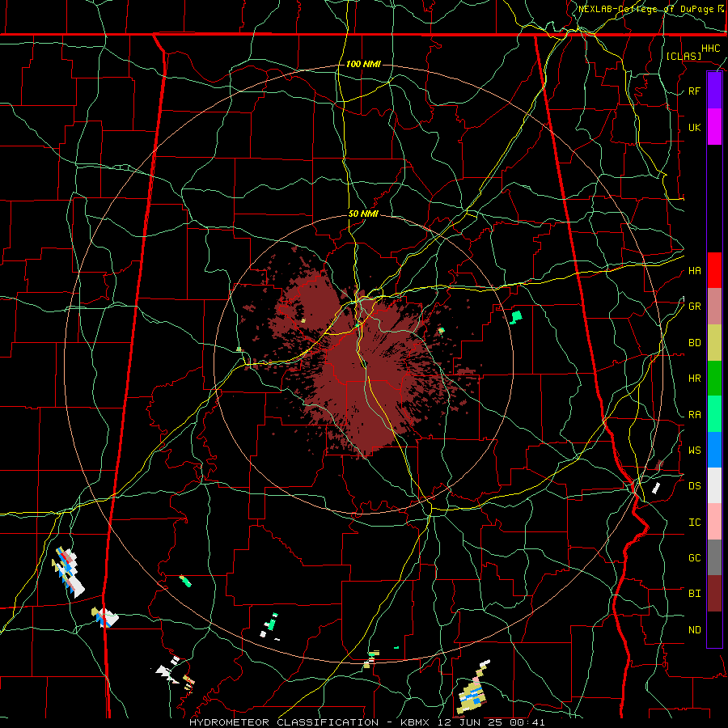728x728 pixels.
Task: Click the HR dark green legend swatch
Action: coord(714,379)
